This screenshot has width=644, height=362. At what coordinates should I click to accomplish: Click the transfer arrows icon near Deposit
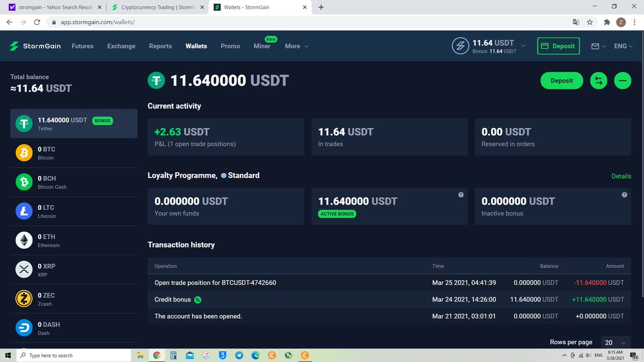[x=598, y=80]
